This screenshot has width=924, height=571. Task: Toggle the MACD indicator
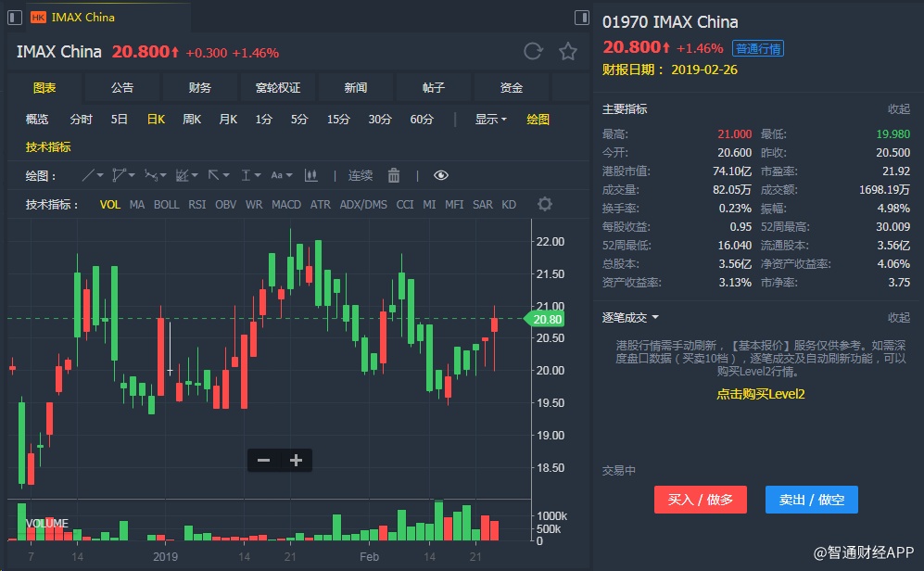[x=285, y=204]
